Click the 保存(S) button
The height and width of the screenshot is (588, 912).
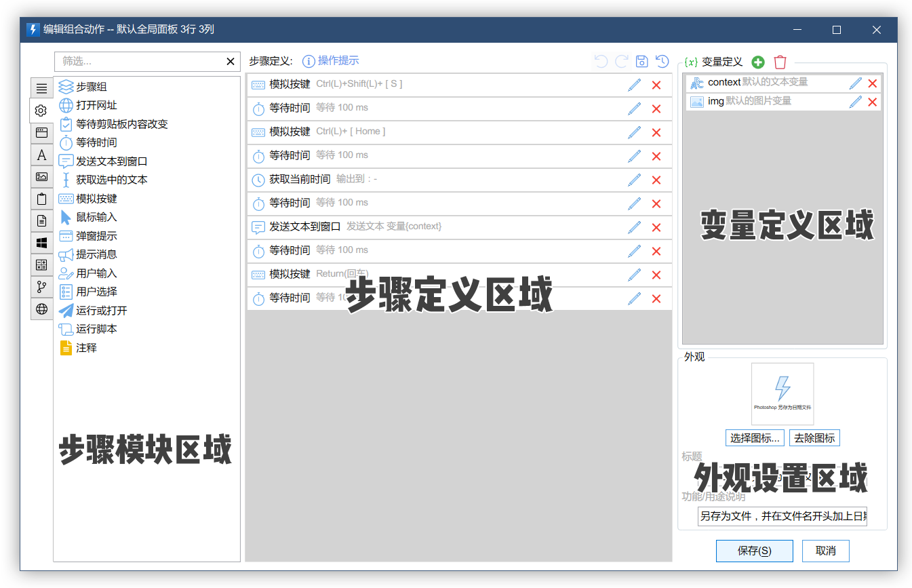[755, 551]
